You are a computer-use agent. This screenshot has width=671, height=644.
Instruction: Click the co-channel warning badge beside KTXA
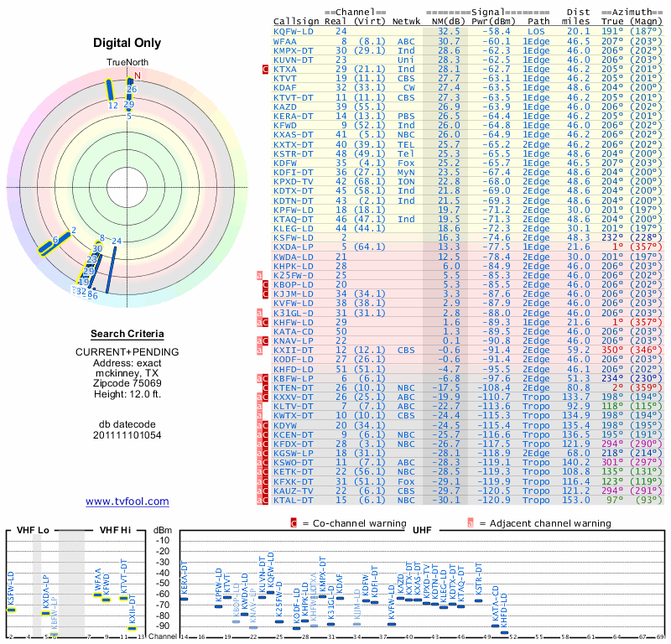[265, 70]
